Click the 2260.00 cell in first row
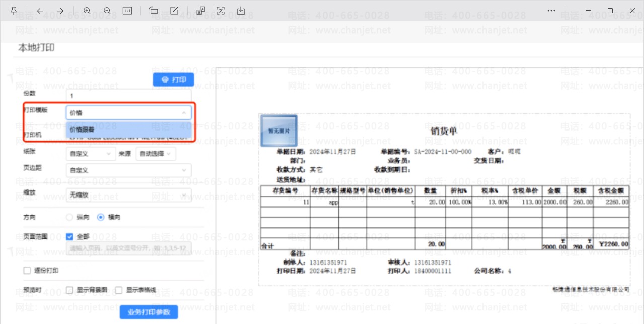This screenshot has width=644, height=324. (611, 202)
